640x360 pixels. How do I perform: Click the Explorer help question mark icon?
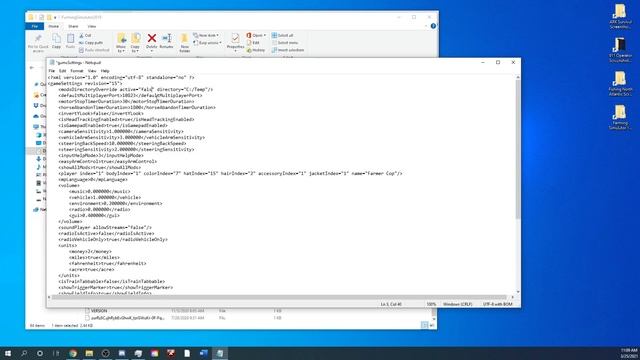tap(433, 26)
